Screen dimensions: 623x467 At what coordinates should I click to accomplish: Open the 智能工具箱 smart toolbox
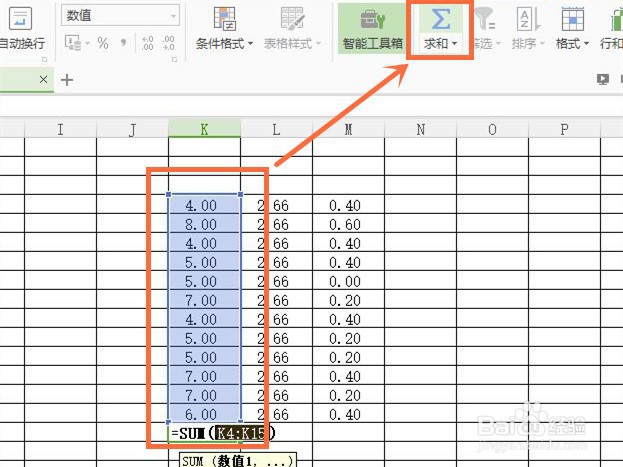372,29
